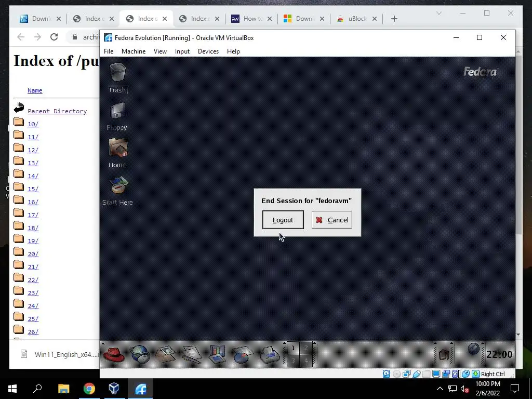Screen dimensions: 532x399
Task: Open the Parent Directory link
Action: pyautogui.click(x=57, y=111)
